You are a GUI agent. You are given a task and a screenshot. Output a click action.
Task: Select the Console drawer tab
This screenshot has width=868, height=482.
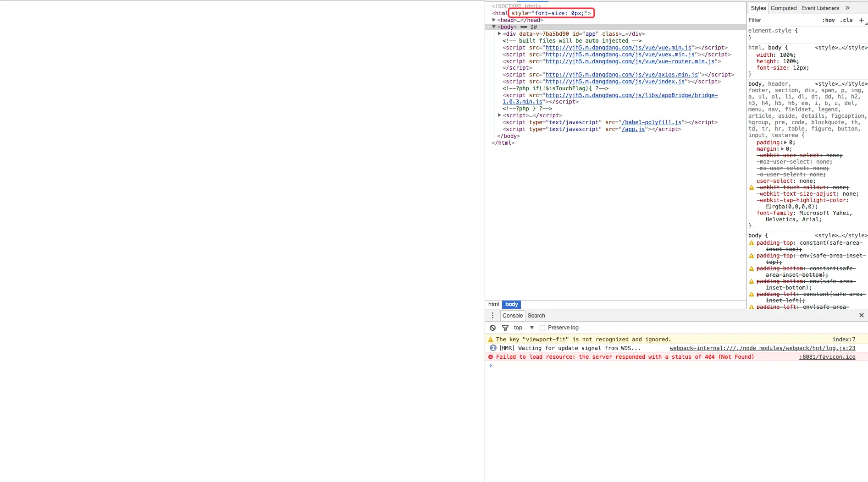pos(513,316)
